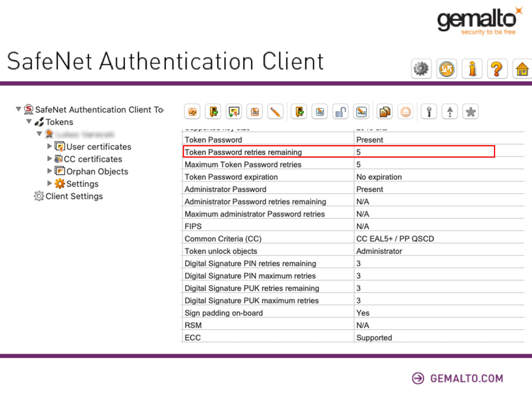Click 'Digital Signature PUK maximum retries' row
Image resolution: width=532 pixels, height=397 pixels.
click(353, 300)
